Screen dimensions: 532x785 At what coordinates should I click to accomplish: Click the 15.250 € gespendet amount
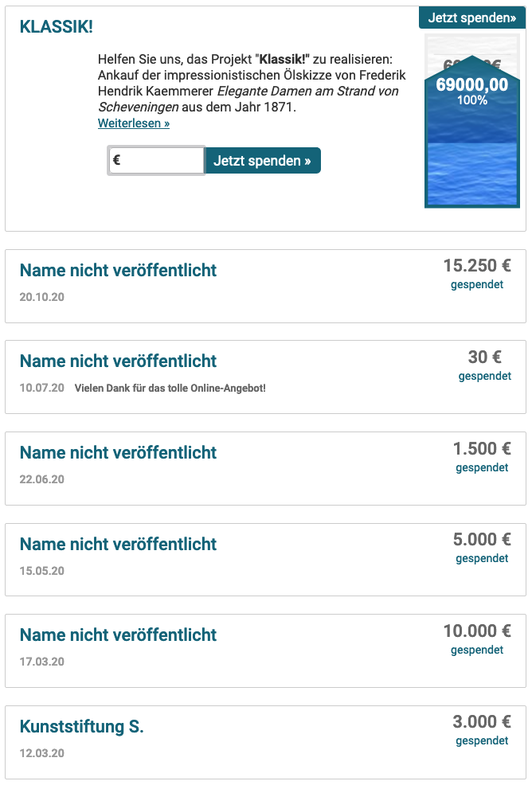477,273
